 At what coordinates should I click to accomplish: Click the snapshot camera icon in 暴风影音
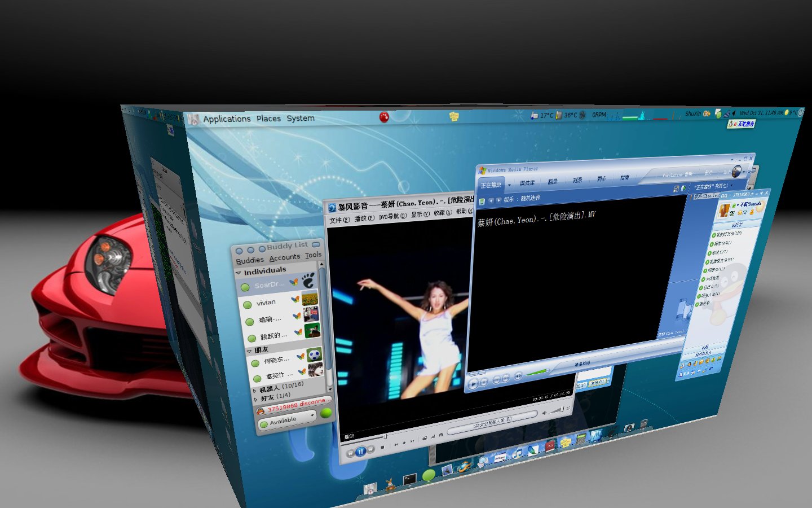[441, 435]
